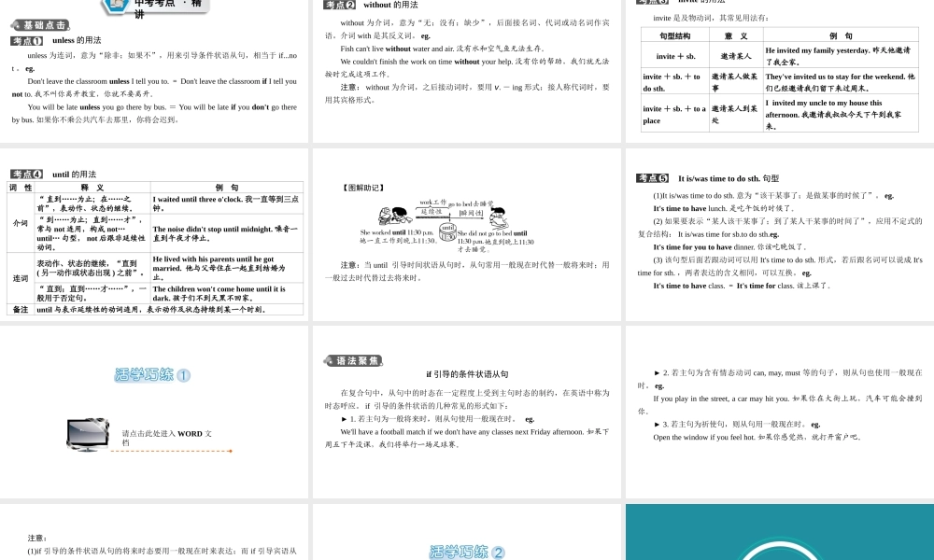Click the computer monitor icon
The height and width of the screenshot is (560, 934).
[x=88, y=434]
